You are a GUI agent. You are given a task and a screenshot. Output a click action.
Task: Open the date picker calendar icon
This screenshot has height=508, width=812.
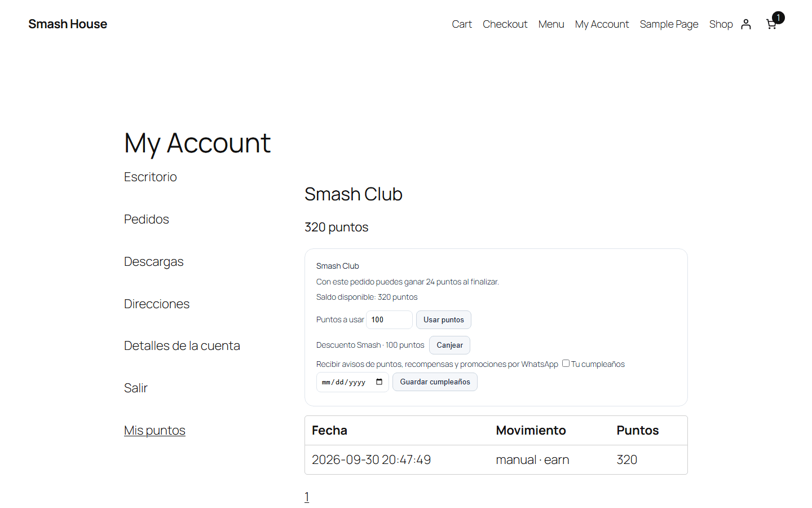379,382
